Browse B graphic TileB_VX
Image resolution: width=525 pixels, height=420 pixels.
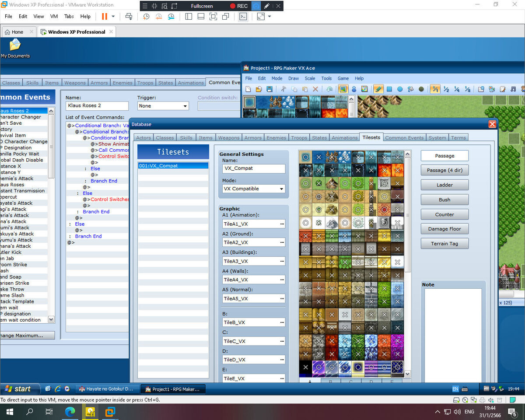282,322
